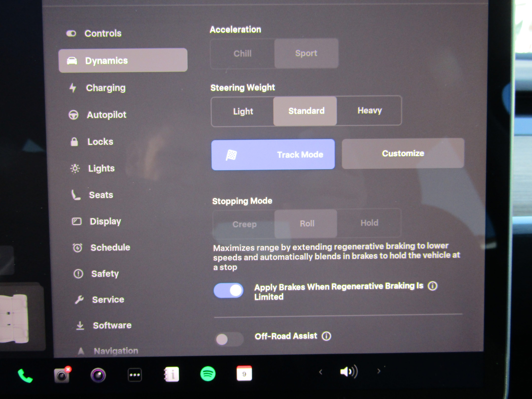Open the Manual info book icon
Screen dimensions: 532x399
tap(171, 374)
